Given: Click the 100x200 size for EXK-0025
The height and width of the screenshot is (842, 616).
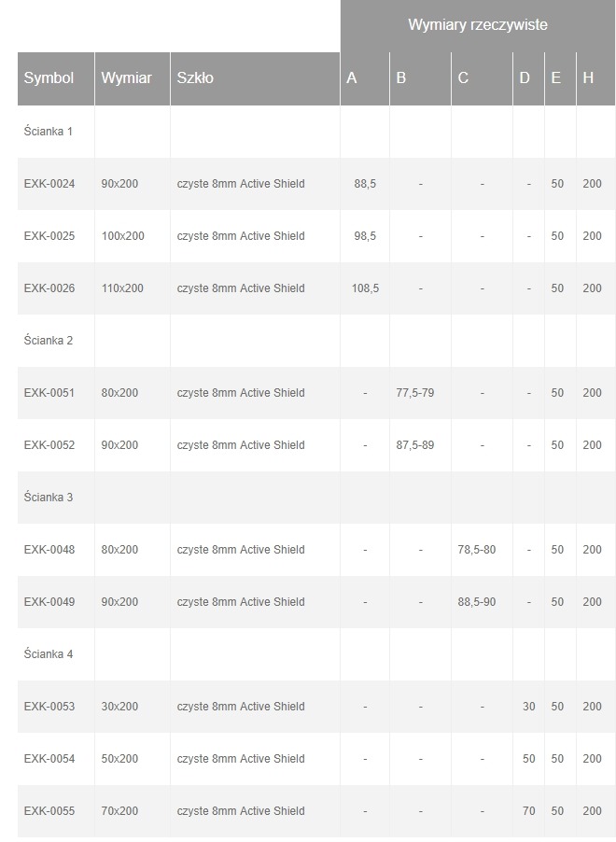Looking at the screenshot, I should tap(123, 236).
